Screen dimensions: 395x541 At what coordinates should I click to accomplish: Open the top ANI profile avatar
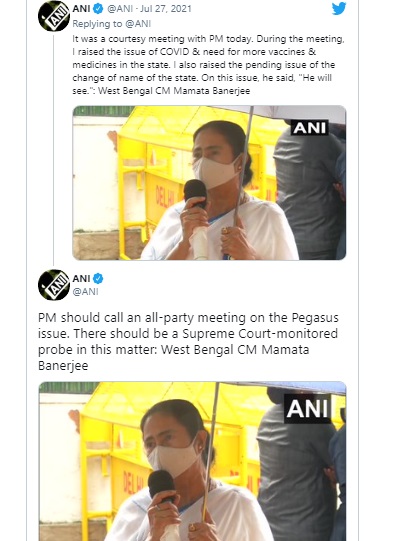click(54, 16)
